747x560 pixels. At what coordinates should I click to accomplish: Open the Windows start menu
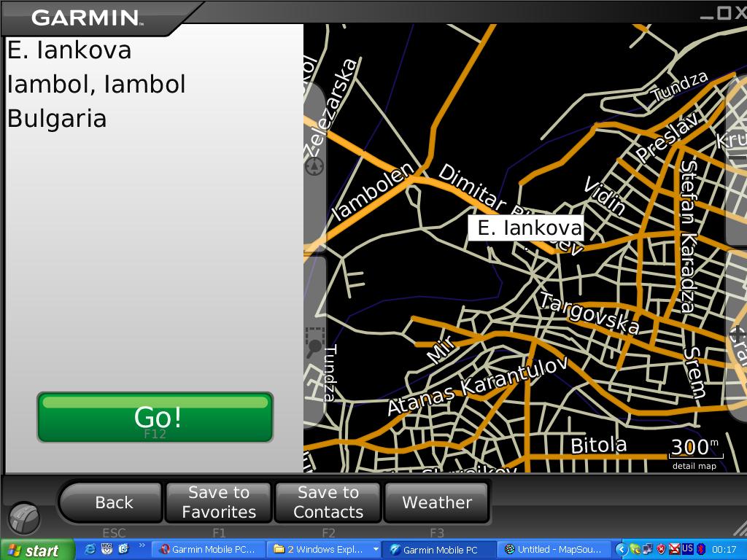[x=37, y=550]
